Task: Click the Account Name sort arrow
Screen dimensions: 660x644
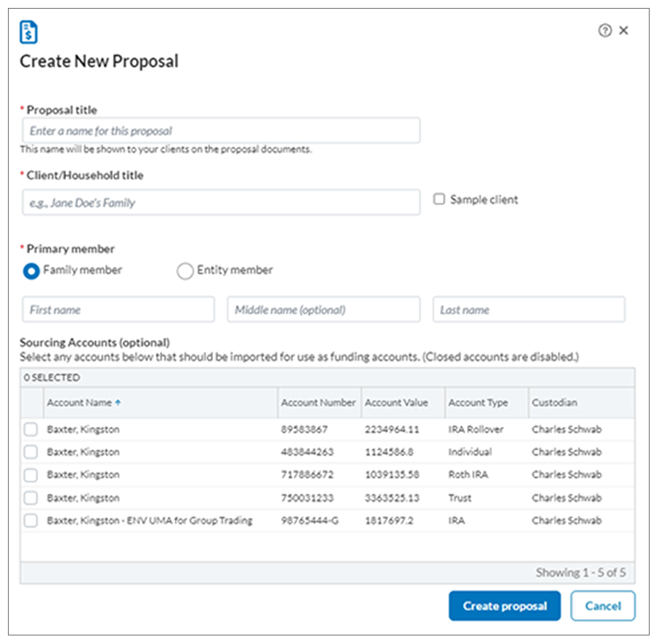Action: tap(118, 402)
